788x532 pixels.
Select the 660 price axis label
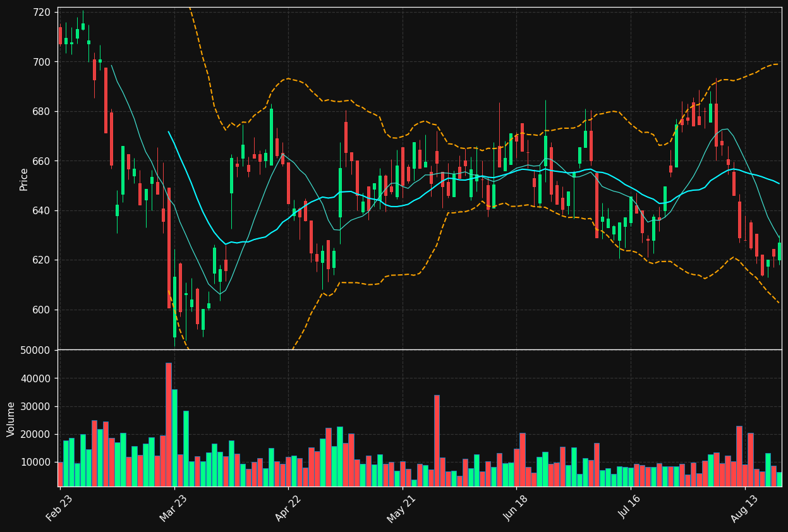click(x=42, y=161)
